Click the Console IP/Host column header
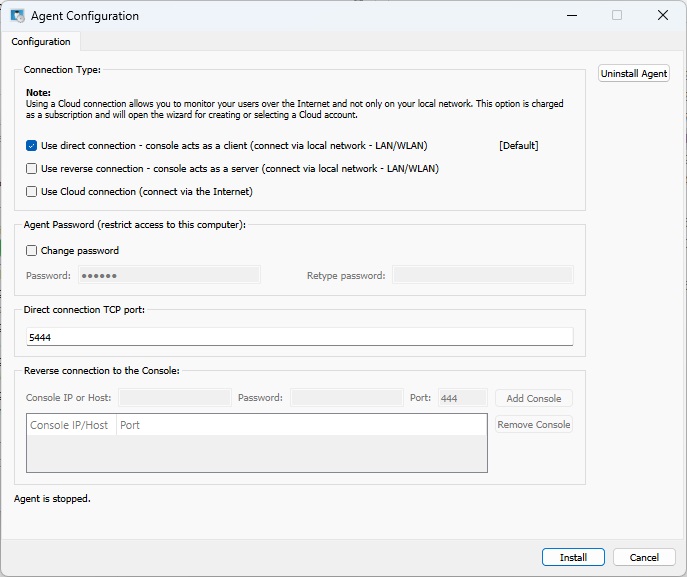The image size is (687, 577). point(70,425)
